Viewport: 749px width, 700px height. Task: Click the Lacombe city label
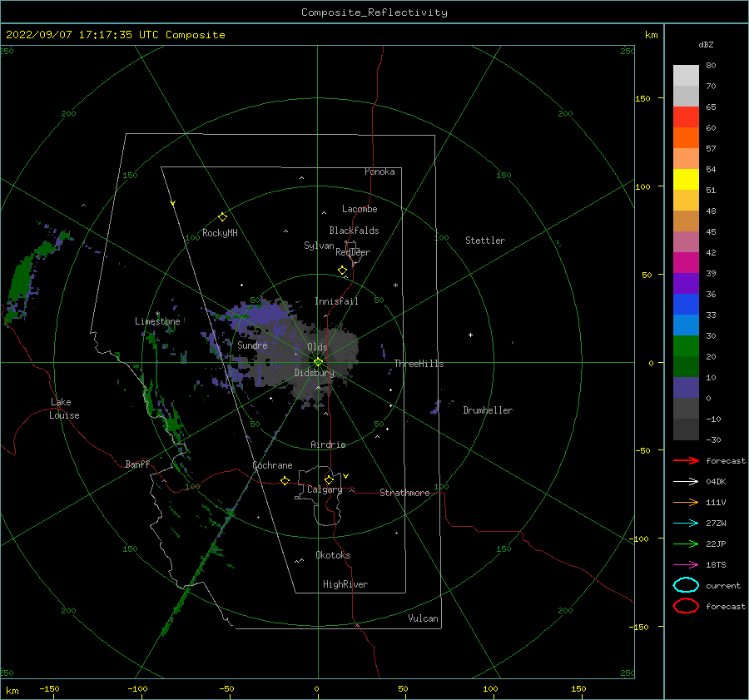[360, 209]
